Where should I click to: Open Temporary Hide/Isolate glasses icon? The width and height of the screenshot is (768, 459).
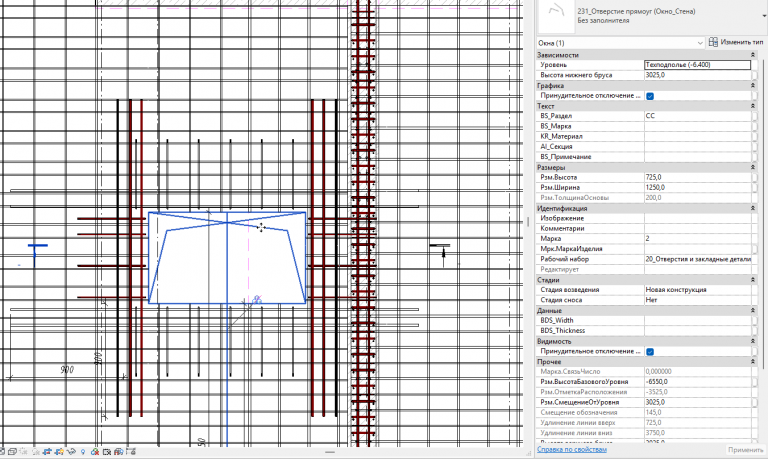(x=71, y=451)
